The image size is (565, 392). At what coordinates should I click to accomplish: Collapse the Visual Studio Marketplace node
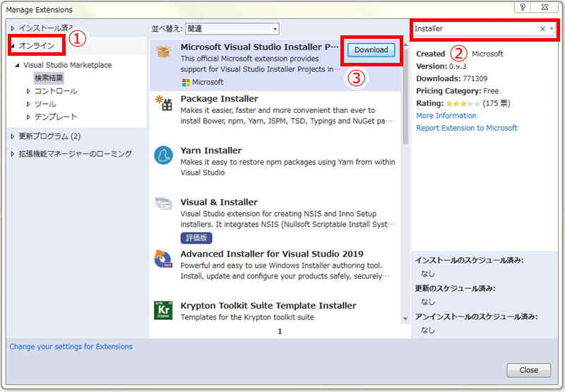point(17,65)
